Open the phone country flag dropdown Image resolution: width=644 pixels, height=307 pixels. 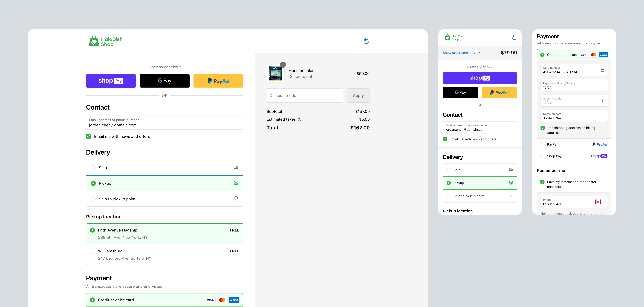point(600,202)
